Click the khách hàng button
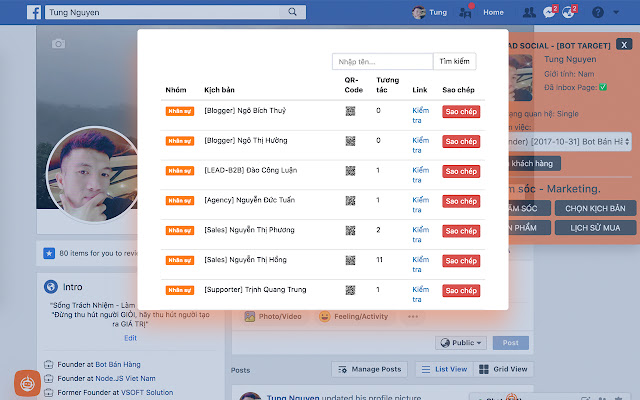This screenshot has width=640, height=400. click(x=534, y=164)
